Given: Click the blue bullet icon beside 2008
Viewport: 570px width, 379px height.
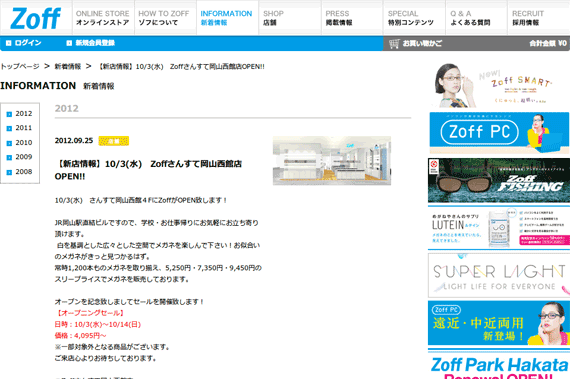Looking at the screenshot, I should tap(9, 172).
